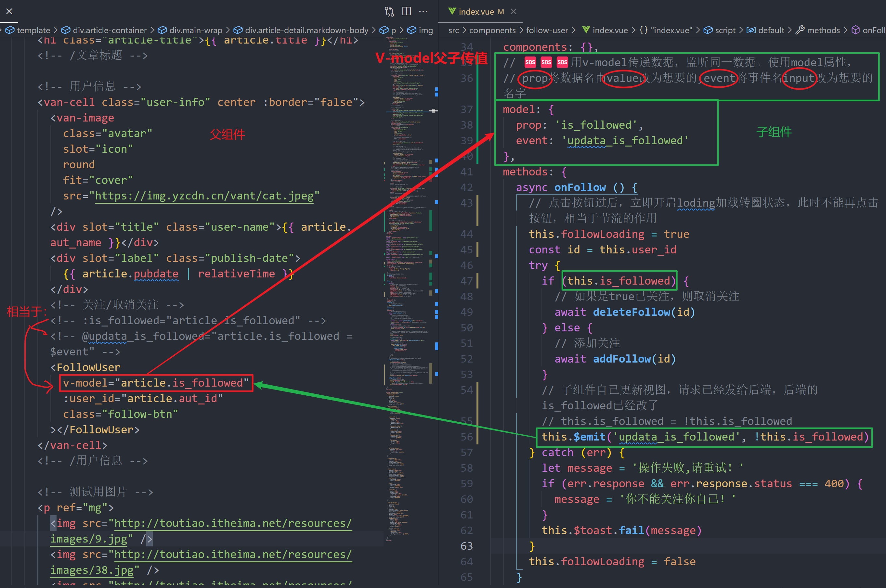Click the deleteFollow(id) call
The width and height of the screenshot is (886, 588).
[x=644, y=312]
